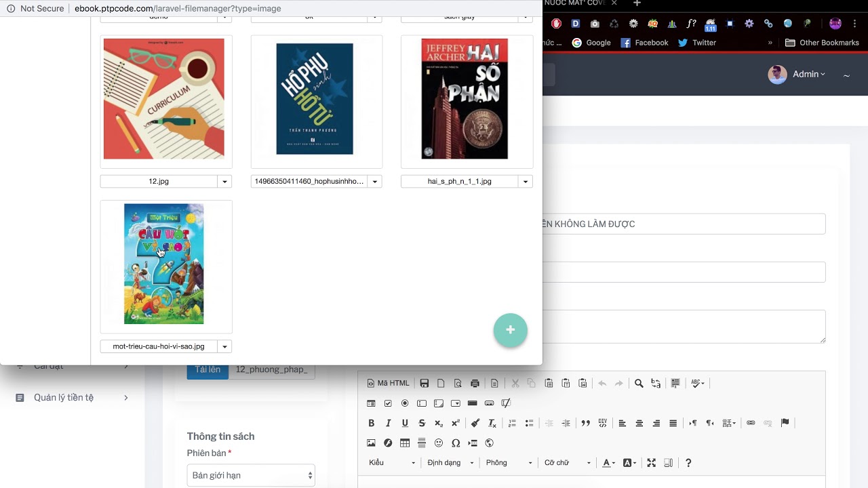The width and height of the screenshot is (868, 488).
Task: Click the Insert Link icon
Action: (751, 423)
